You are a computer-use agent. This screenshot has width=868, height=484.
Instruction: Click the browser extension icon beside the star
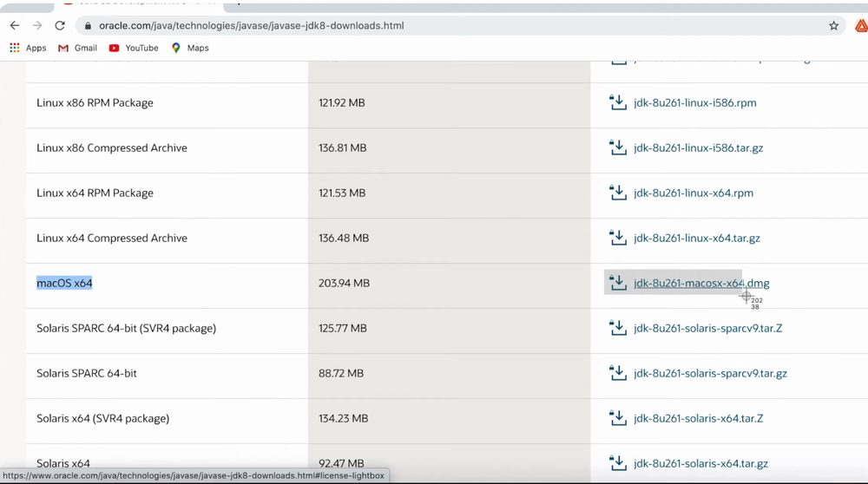point(861,25)
